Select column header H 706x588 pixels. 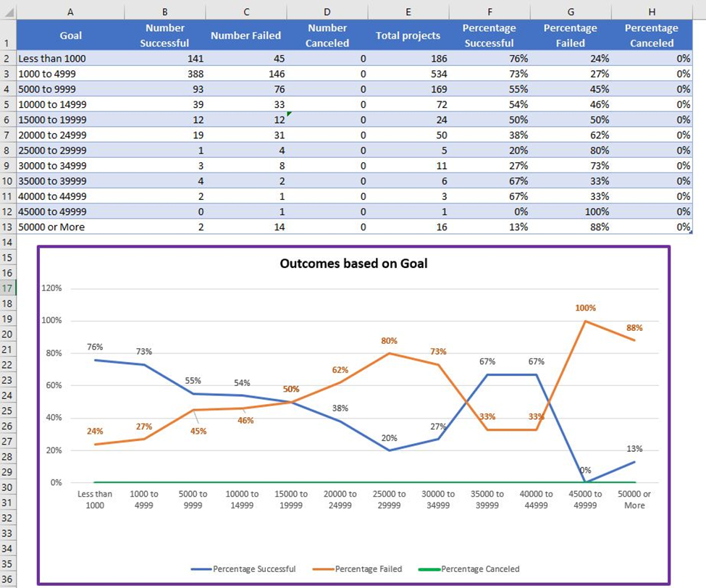[651, 12]
